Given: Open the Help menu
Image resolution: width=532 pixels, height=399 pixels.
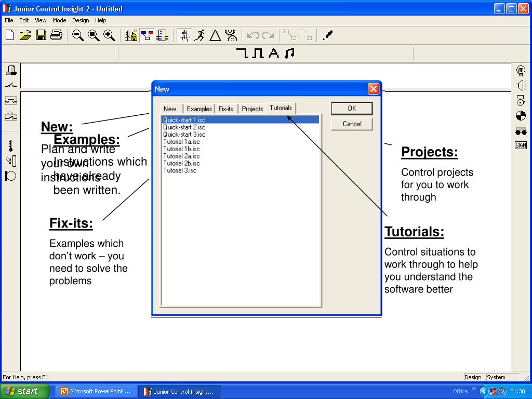Looking at the screenshot, I should [100, 20].
